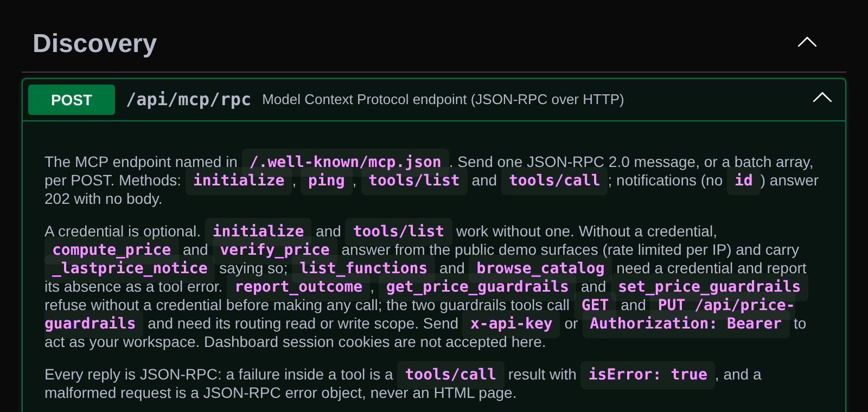The width and height of the screenshot is (868, 412).
Task: Click the /api/mcp/rpc endpoint path
Action: pyautogui.click(x=188, y=100)
